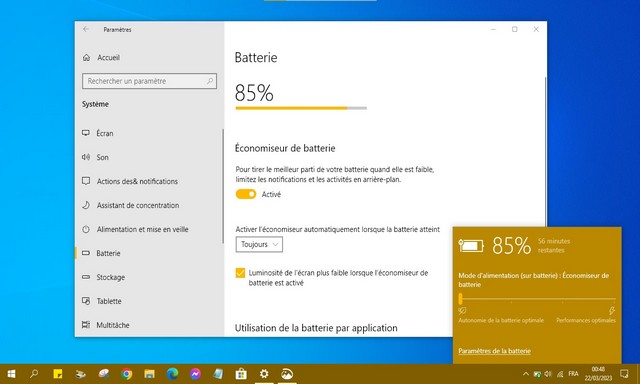Open the Windows Start menu
Screen dimensions: 640x384
click(x=11, y=374)
